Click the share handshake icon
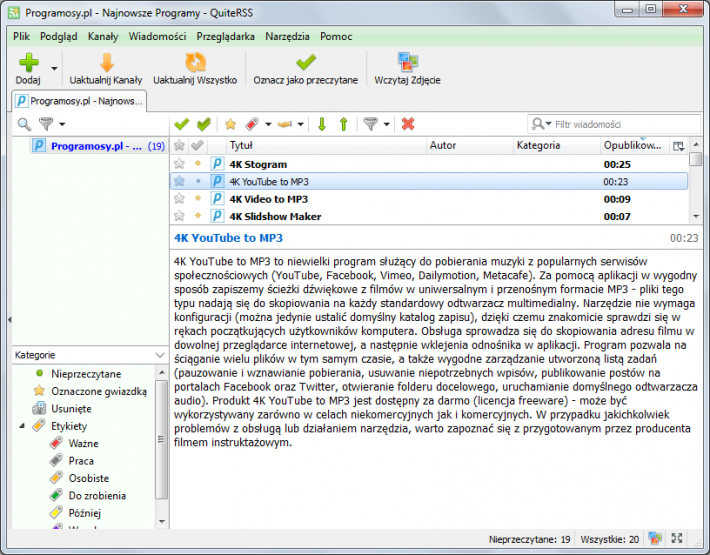The image size is (710, 555). [285, 124]
